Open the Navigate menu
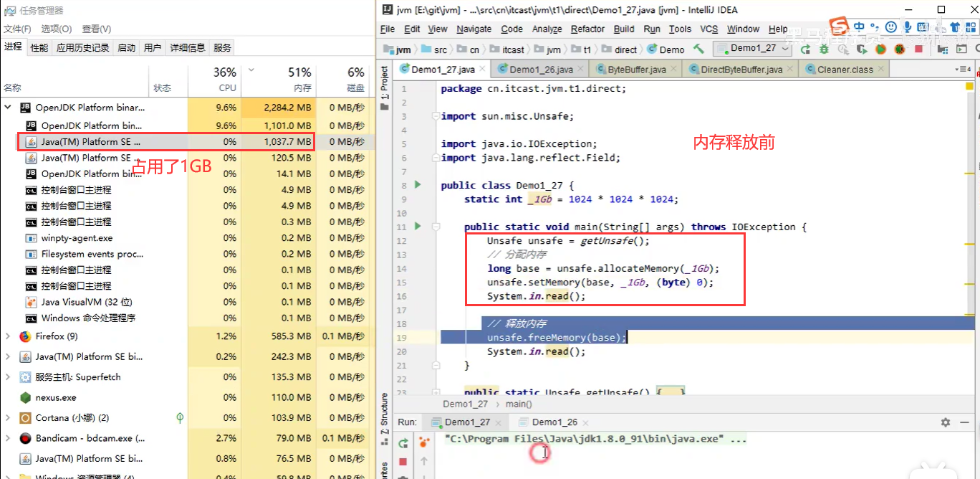The image size is (980, 479). point(474,29)
